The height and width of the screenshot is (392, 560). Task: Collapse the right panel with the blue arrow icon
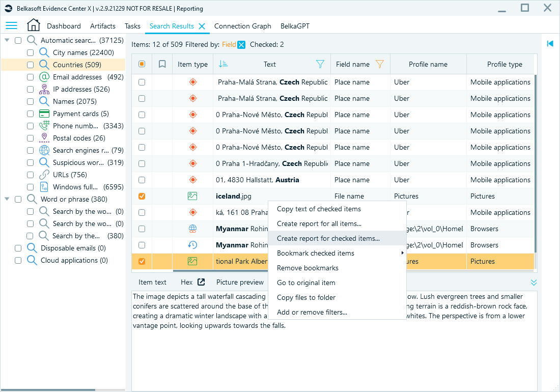coord(550,44)
